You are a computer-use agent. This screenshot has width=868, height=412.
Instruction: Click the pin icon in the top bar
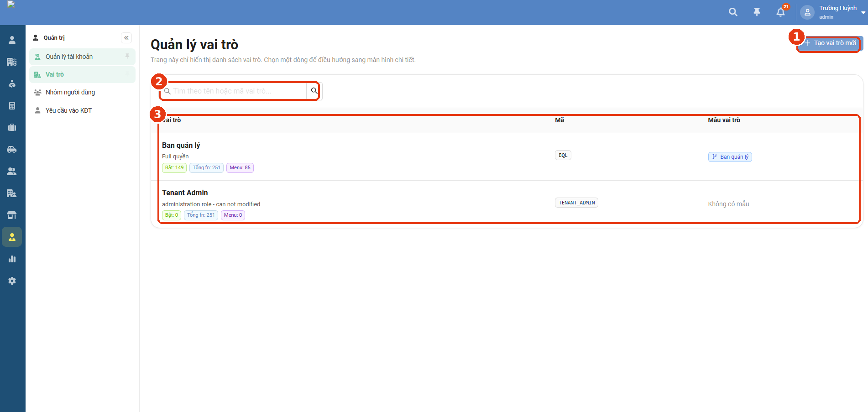click(757, 12)
